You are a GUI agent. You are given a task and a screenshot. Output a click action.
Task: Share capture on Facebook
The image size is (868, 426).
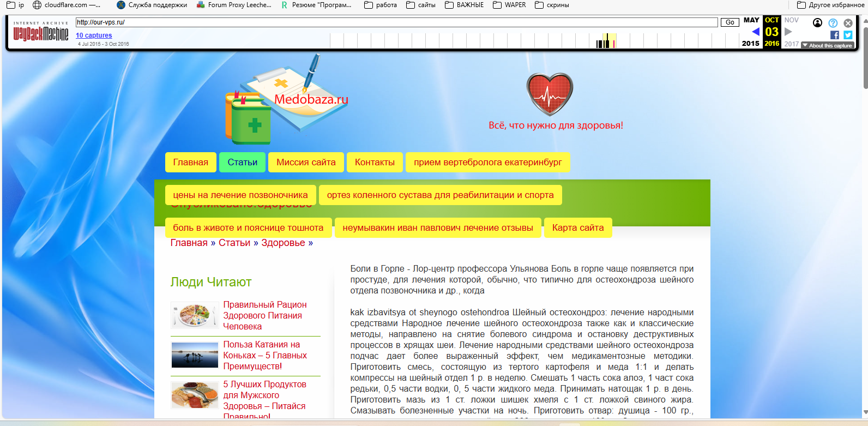835,35
